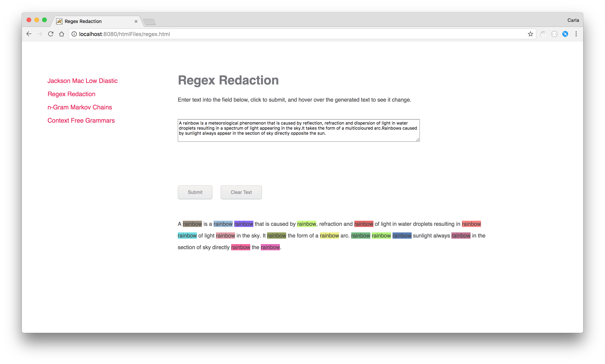
Task: Open n-Gram Markov Chains link
Action: coord(80,107)
